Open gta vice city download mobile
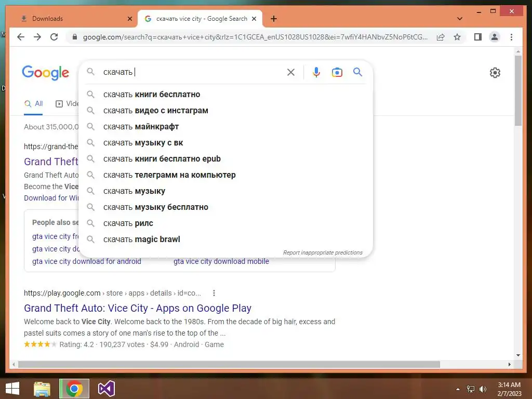Viewport: 532px width, 399px height. pos(221,262)
